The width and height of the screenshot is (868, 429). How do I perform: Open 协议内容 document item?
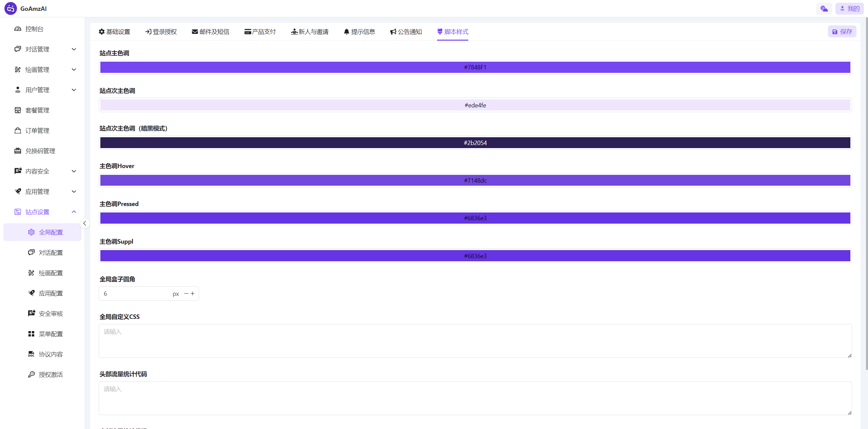point(51,354)
